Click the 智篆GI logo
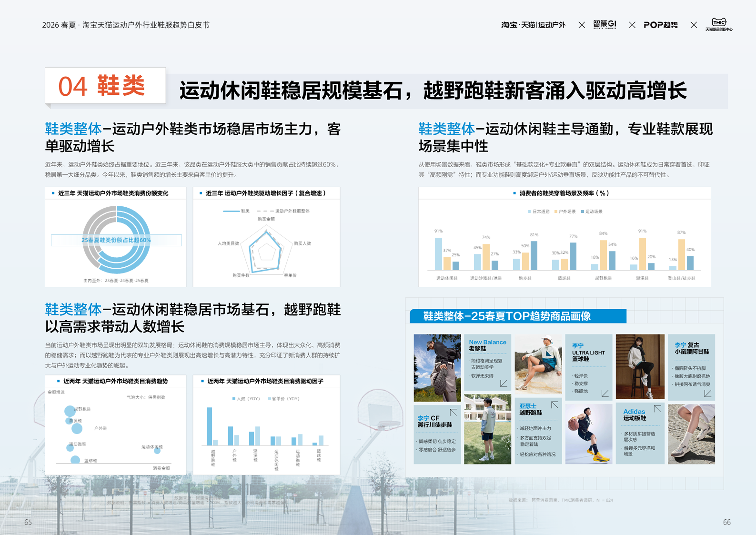756x535 pixels. 605,24
